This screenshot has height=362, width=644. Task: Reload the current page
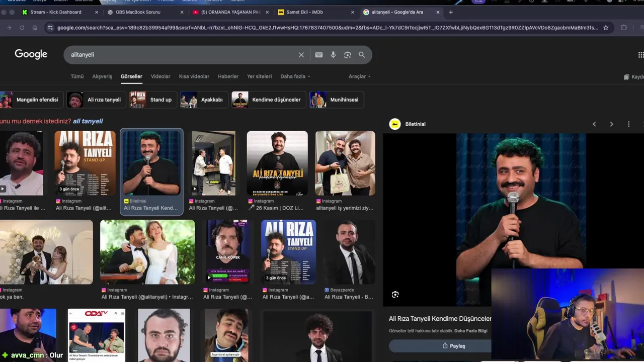coord(22,28)
